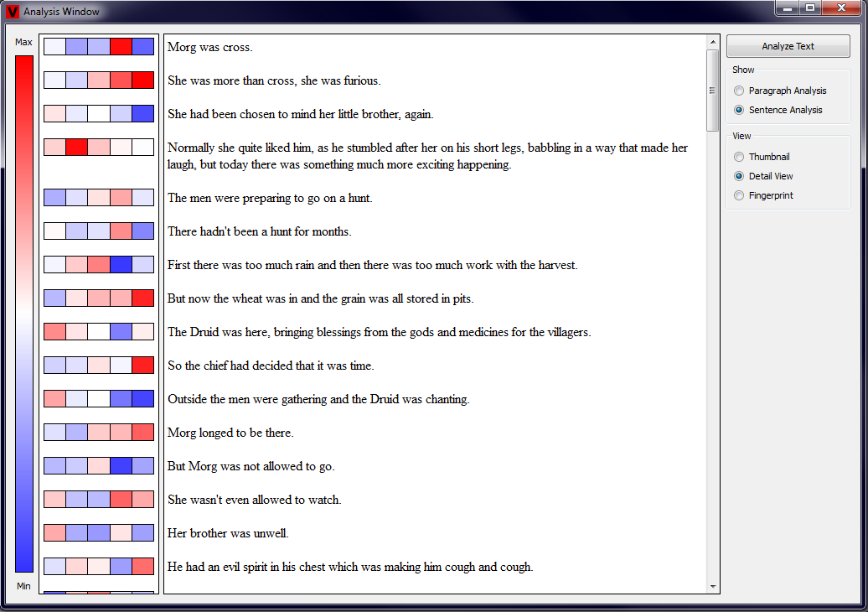Click scroll up arrow of text panel
The image size is (868, 612).
[713, 41]
